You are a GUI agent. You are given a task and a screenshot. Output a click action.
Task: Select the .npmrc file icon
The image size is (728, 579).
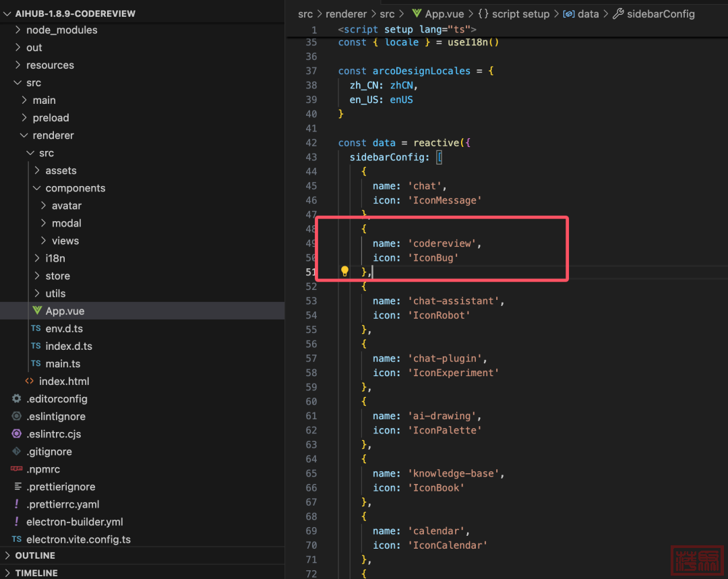tap(17, 469)
